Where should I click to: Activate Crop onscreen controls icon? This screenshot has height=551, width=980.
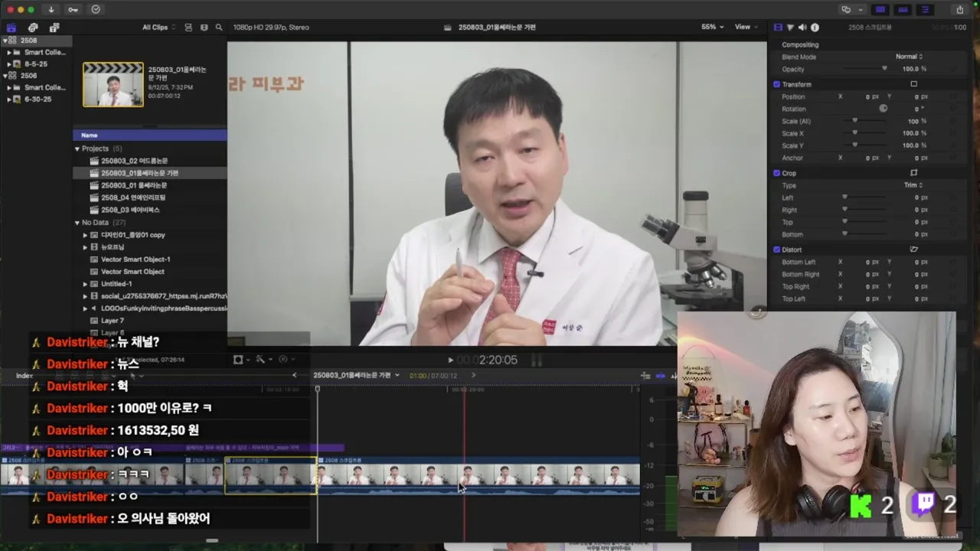tap(913, 173)
